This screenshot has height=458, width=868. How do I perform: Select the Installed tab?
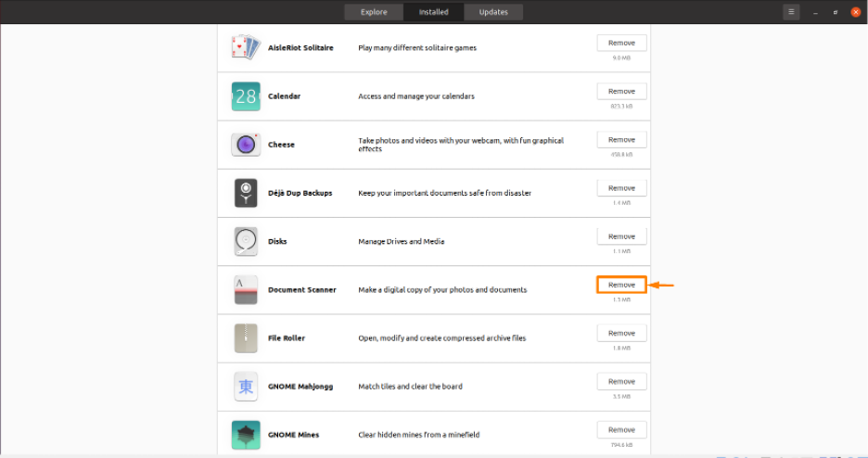(x=433, y=12)
